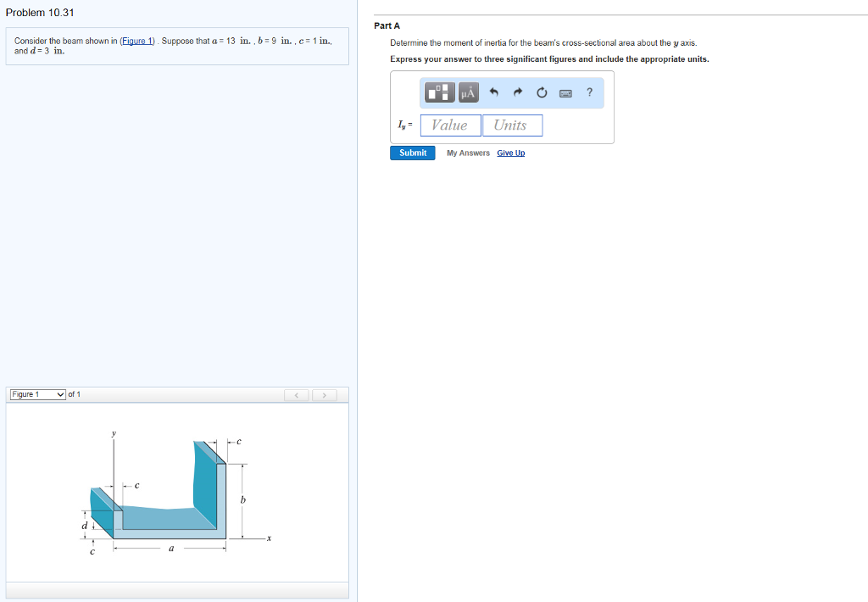Click the Units input field

[512, 125]
